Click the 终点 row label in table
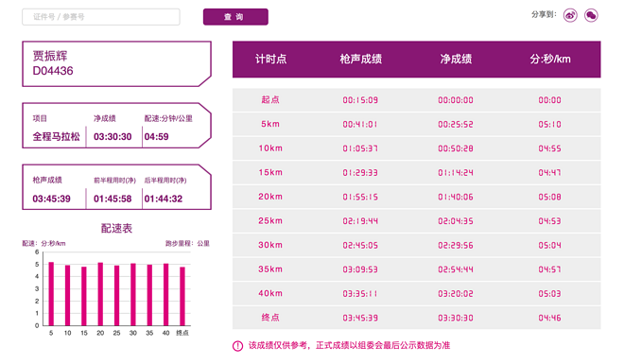Image resolution: width=624 pixels, height=364 pixels. (x=270, y=318)
